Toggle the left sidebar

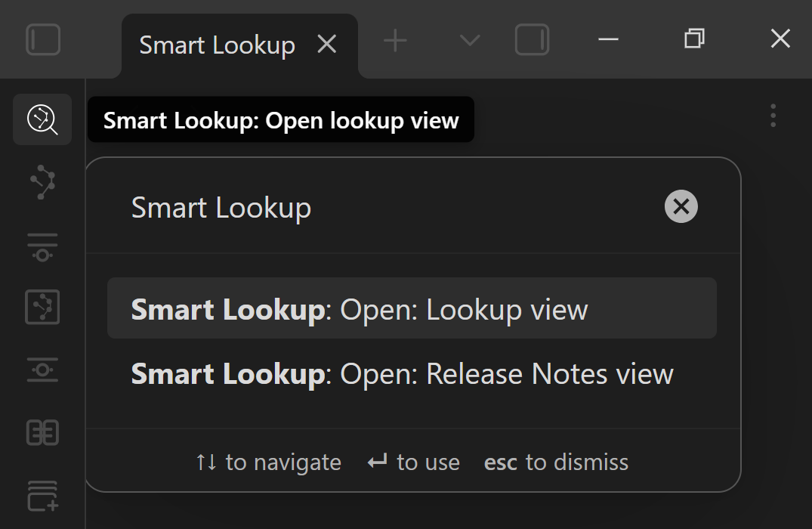pyautogui.click(x=43, y=40)
